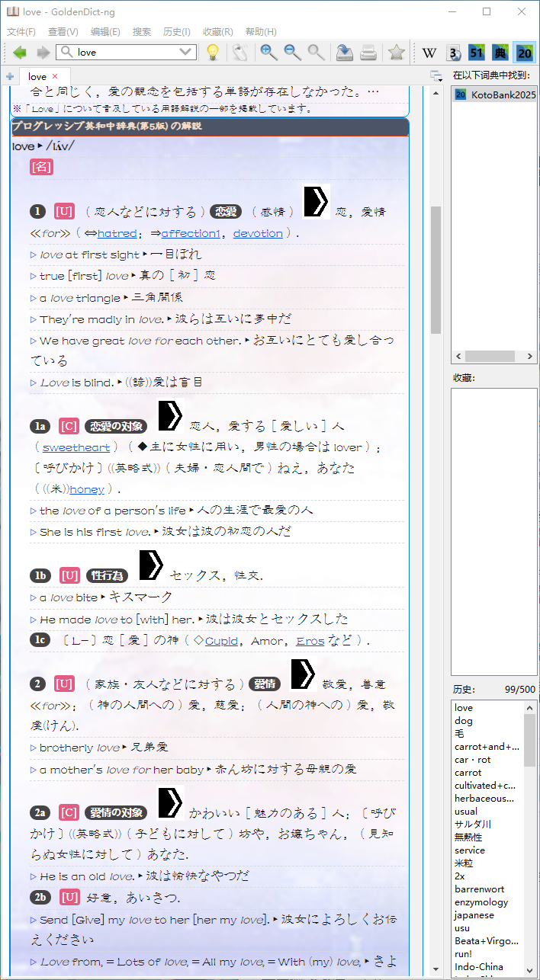This screenshot has height=980, width=540.
Task: Open the 收藏(R) menu
Action: tap(218, 31)
